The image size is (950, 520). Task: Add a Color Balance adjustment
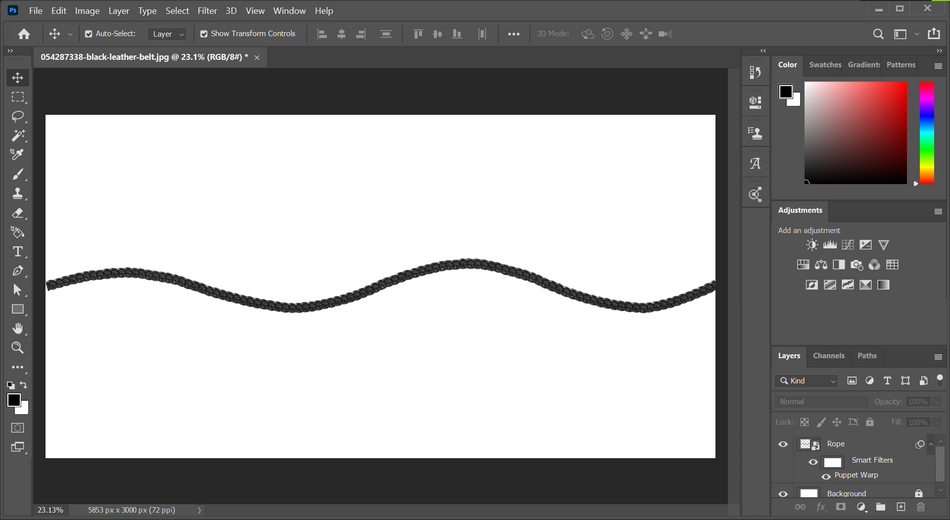point(821,265)
